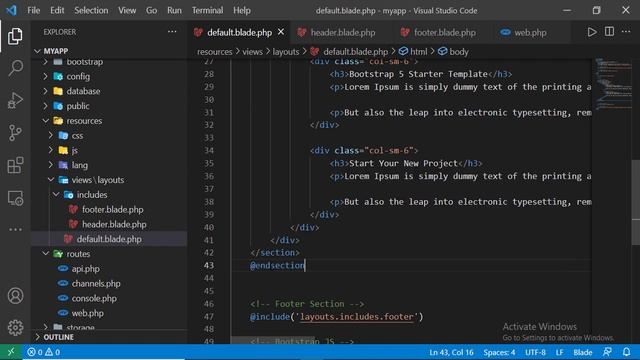This screenshot has width=640, height=360.
Task: Click resources in the breadcrumb
Action: tap(214, 52)
